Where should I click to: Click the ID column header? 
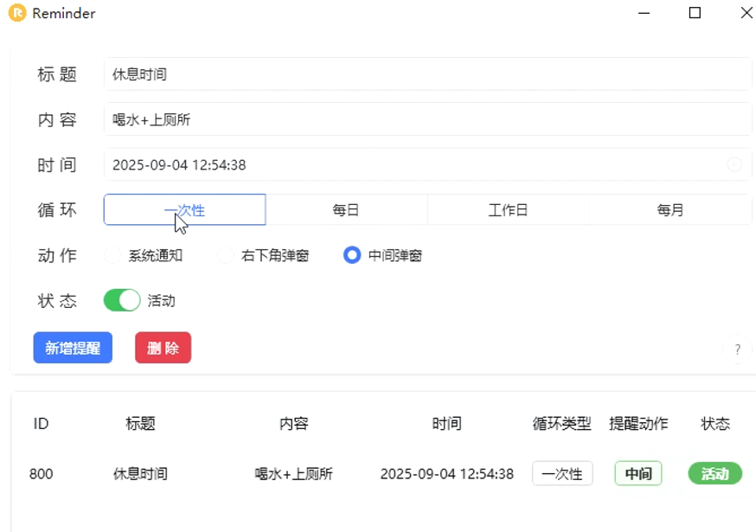point(41,424)
